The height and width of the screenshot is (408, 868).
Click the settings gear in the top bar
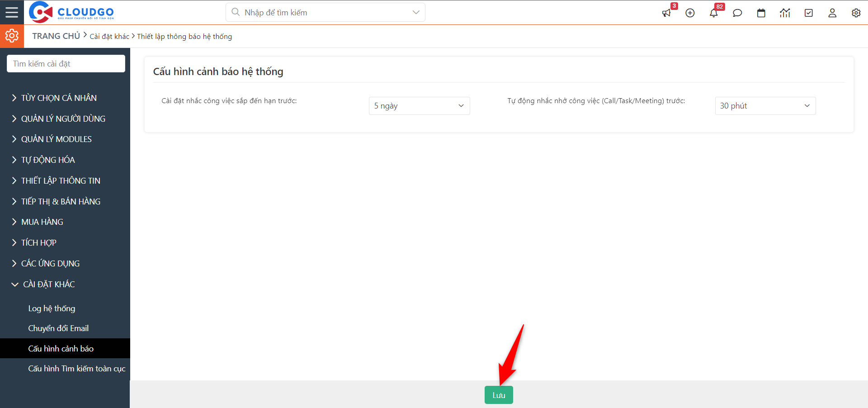856,13
